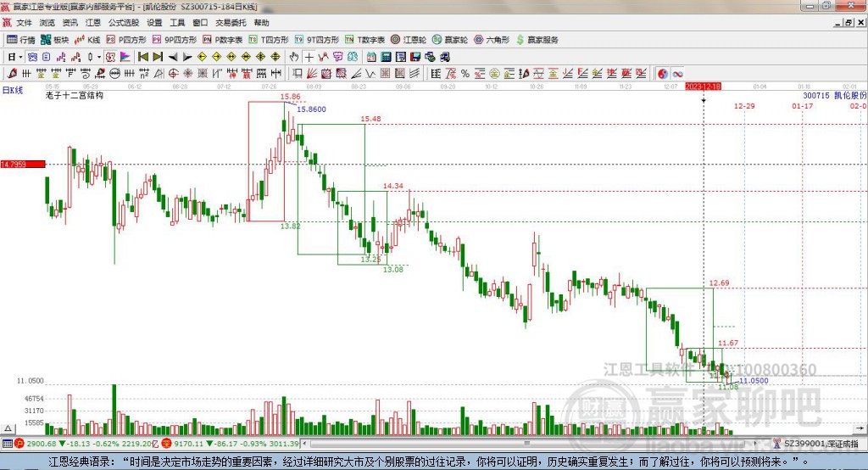This screenshot has height=470, width=868.
Task: Click the 2023-12-18 date marker
Action: click(x=703, y=87)
